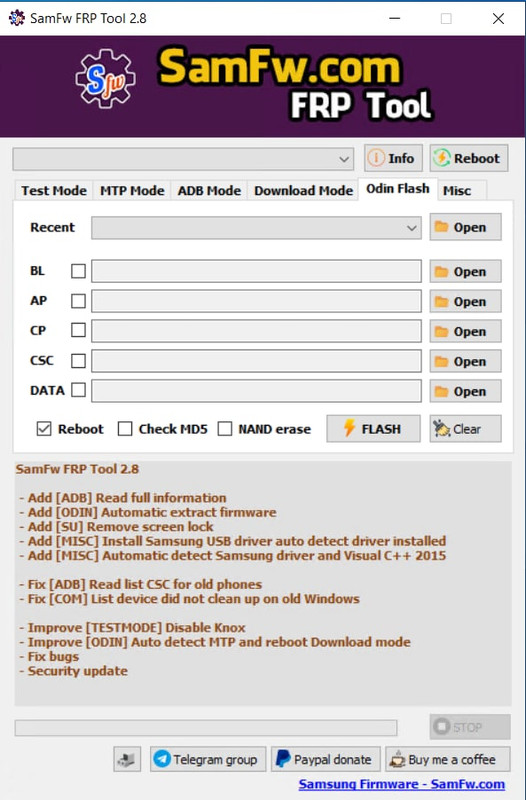The width and height of the screenshot is (526, 800).
Task: Enable the AP checkbox
Action: coord(78,301)
